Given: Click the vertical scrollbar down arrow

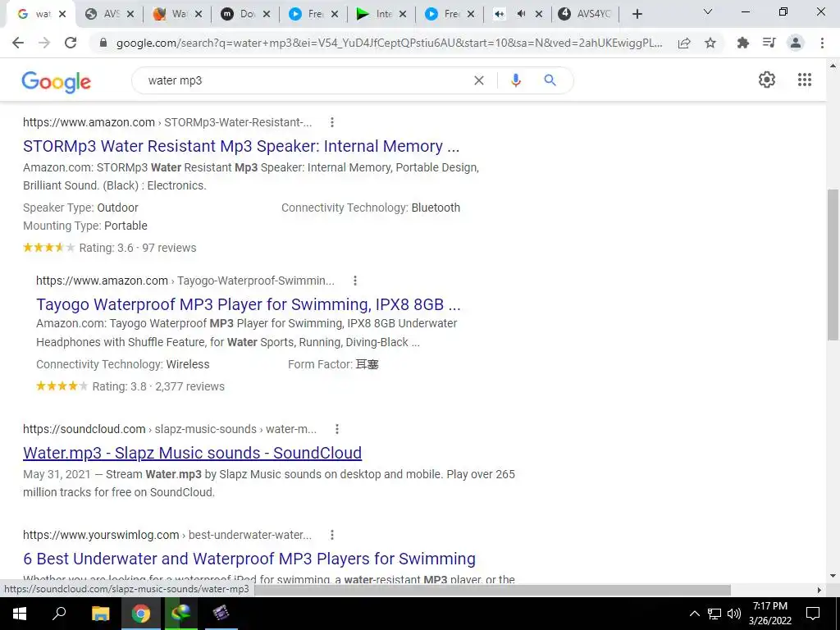Looking at the screenshot, I should pos(833,576).
